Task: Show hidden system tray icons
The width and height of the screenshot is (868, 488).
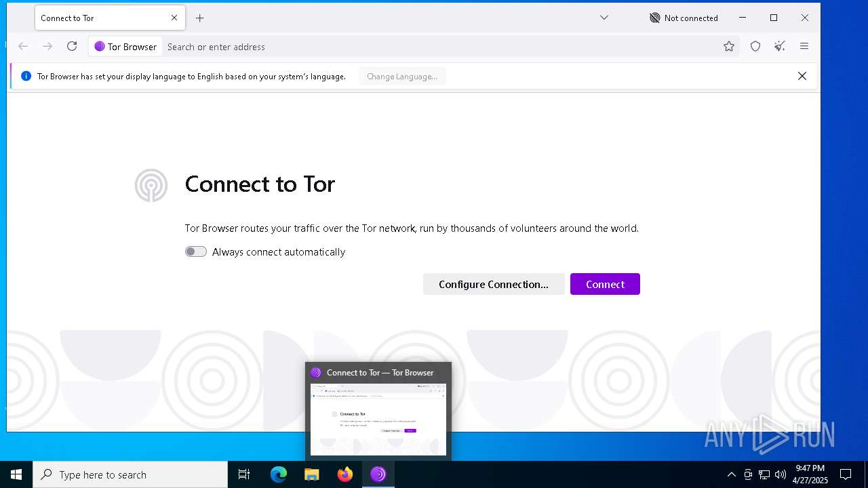Action: point(731,474)
